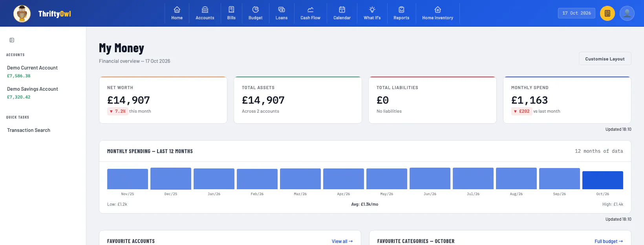Click the Nov/25 spending bar
This screenshot has height=245, width=644.
coord(128,179)
